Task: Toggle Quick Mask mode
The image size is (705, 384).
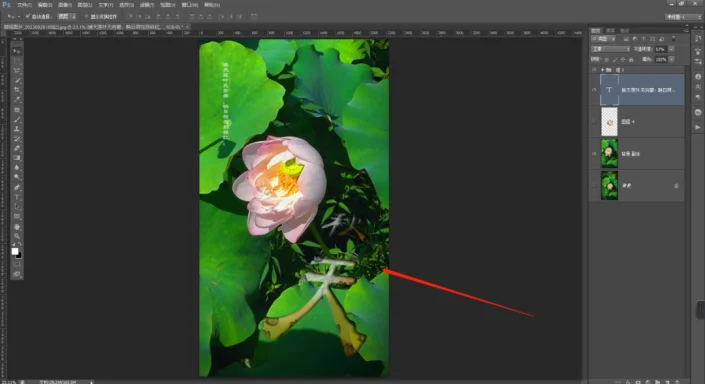Action: click(x=17, y=264)
